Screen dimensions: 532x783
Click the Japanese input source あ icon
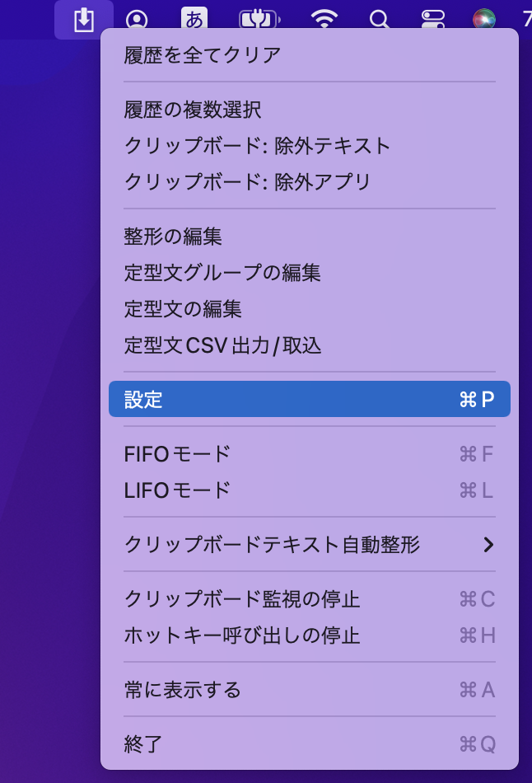click(x=194, y=20)
